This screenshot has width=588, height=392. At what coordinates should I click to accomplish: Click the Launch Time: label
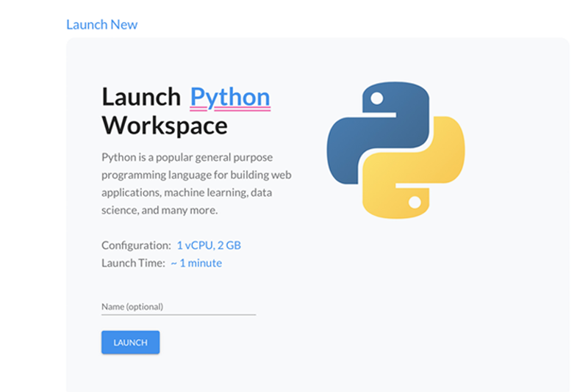click(x=133, y=263)
